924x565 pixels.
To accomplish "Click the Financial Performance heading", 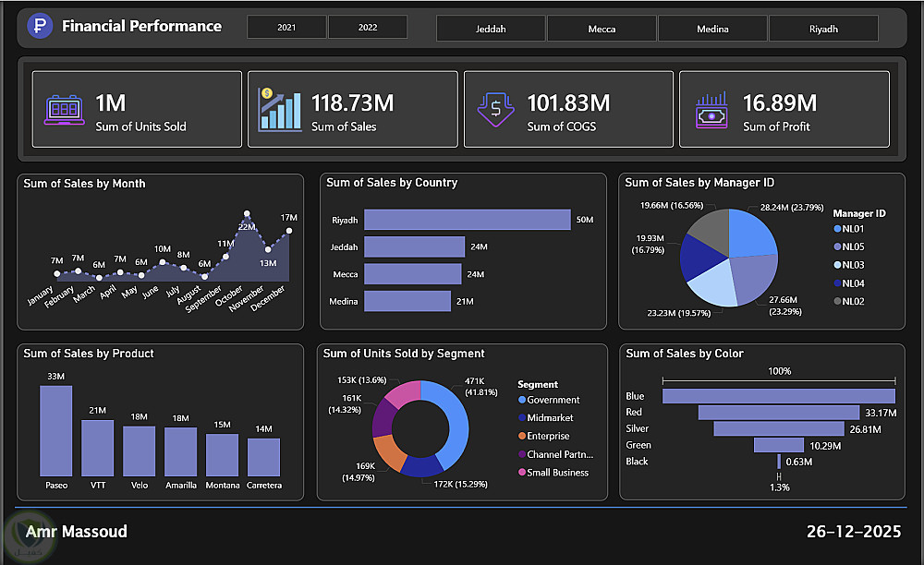I will coord(141,26).
